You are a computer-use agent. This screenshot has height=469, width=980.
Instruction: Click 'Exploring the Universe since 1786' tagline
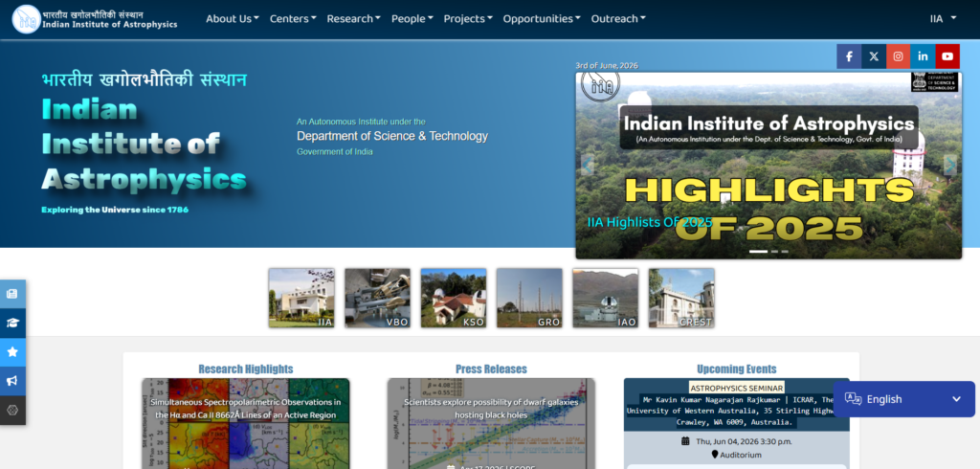(x=115, y=210)
